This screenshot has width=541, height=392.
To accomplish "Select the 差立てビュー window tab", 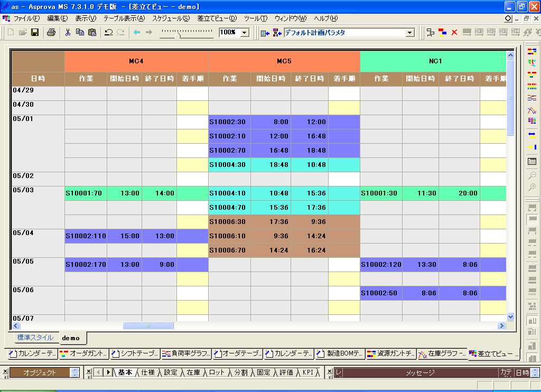I will pos(494,353).
